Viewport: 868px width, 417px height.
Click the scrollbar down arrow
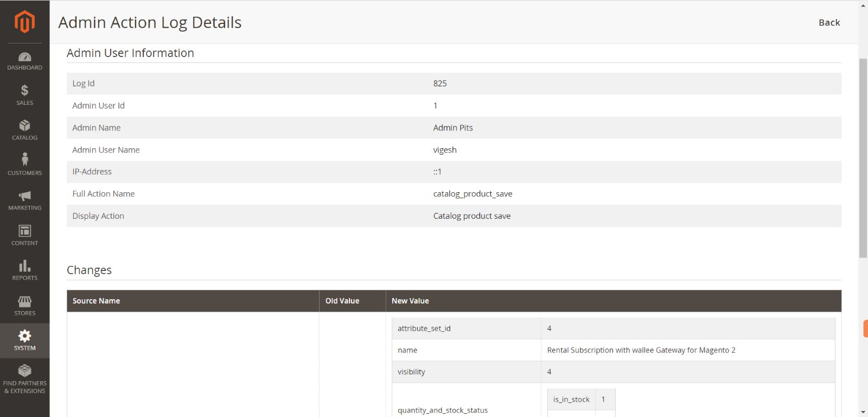pyautogui.click(x=863, y=412)
